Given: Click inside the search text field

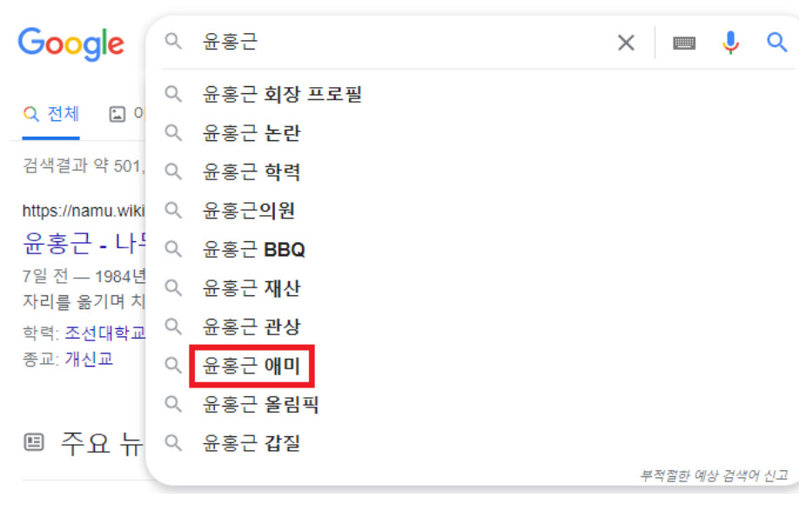Looking at the screenshot, I should tap(392, 42).
